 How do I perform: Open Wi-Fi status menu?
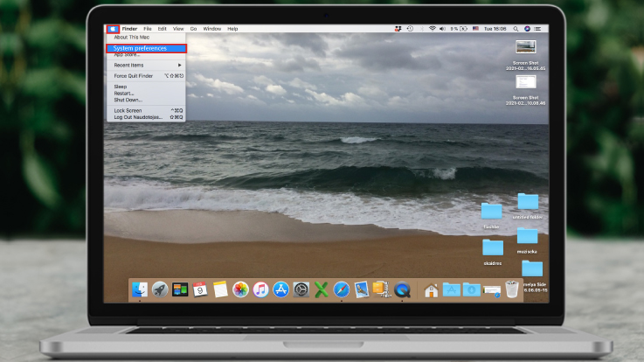432,29
